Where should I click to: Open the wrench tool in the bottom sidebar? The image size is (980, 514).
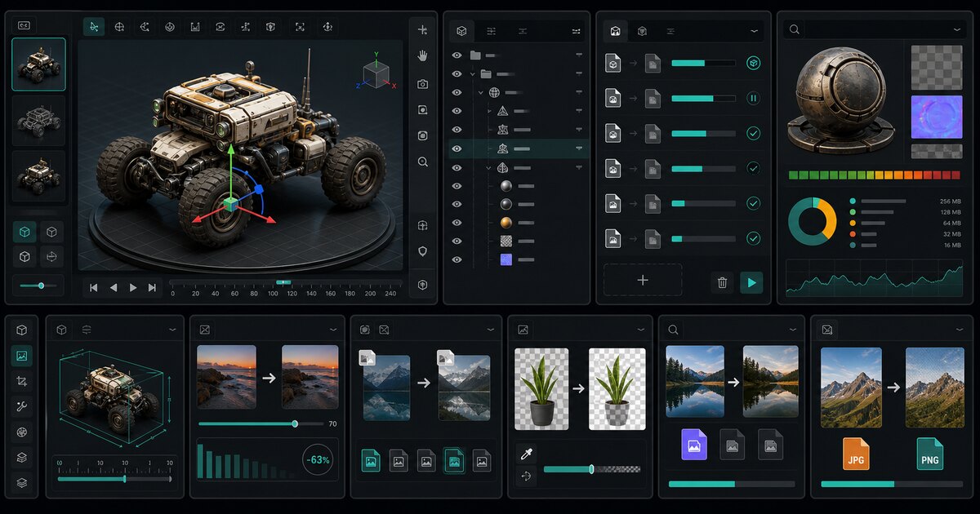click(22, 406)
